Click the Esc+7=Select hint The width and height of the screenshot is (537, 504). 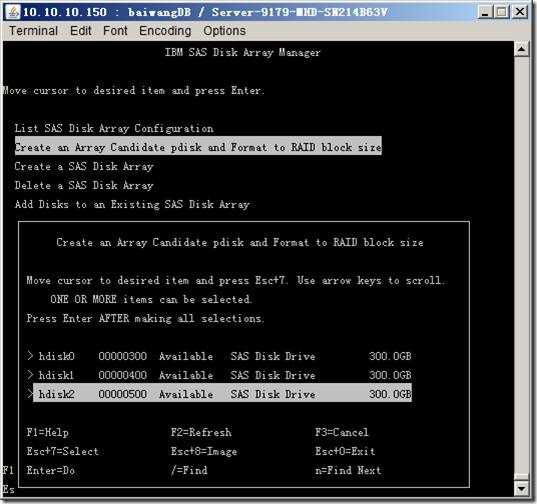(x=62, y=451)
